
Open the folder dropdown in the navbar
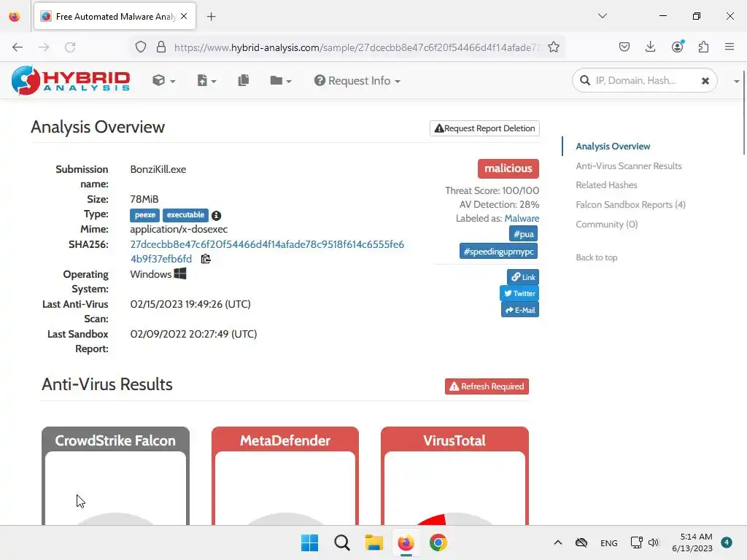[281, 80]
